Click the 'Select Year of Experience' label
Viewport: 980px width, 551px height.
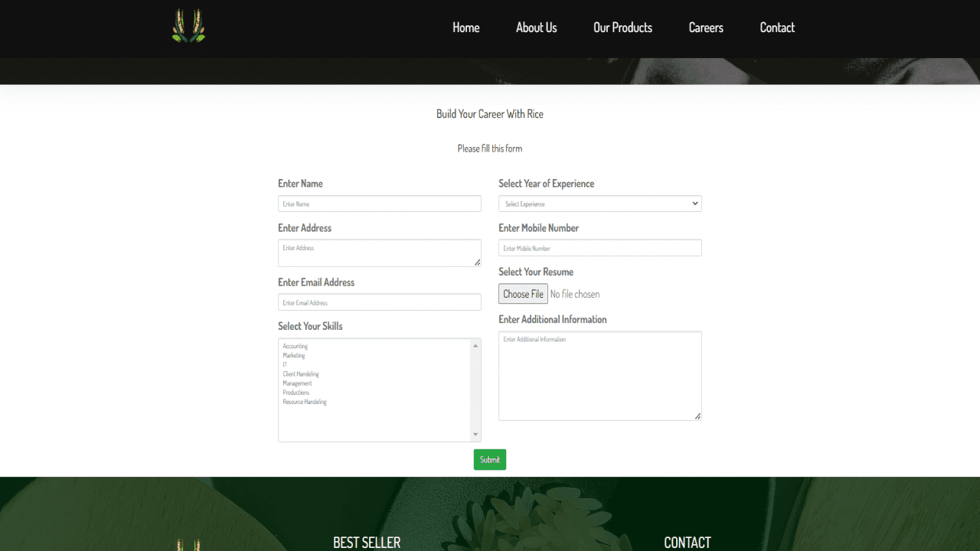546,184
